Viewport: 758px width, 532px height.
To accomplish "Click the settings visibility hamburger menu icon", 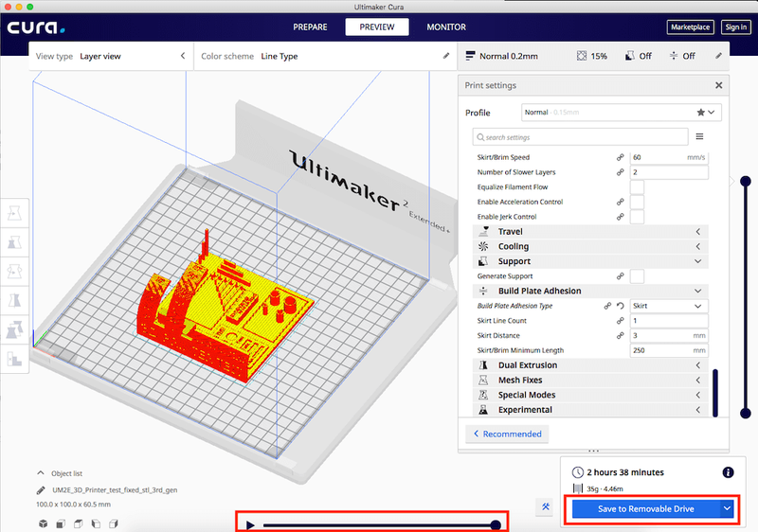I will 700,136.
